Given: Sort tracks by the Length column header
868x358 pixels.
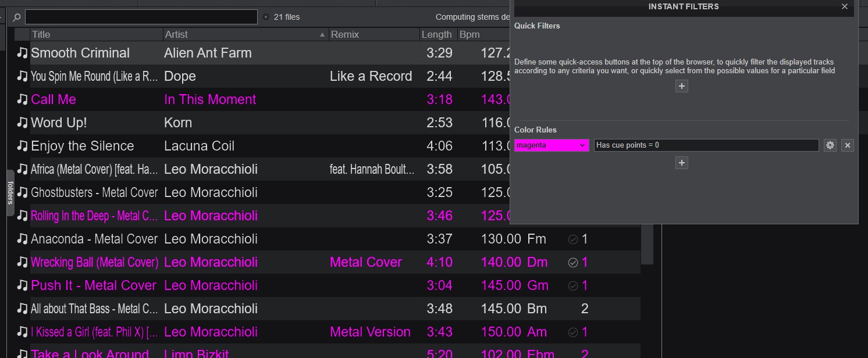Looking at the screenshot, I should (x=438, y=34).
